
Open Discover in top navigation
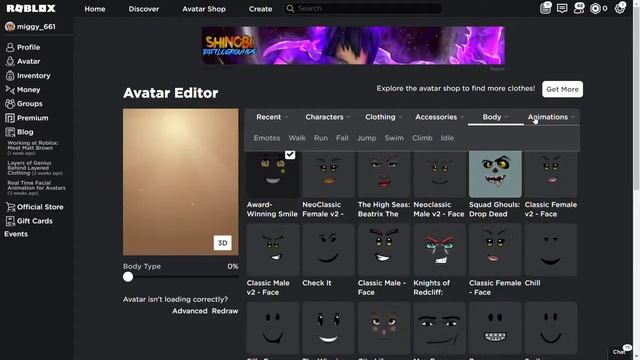[x=144, y=9]
